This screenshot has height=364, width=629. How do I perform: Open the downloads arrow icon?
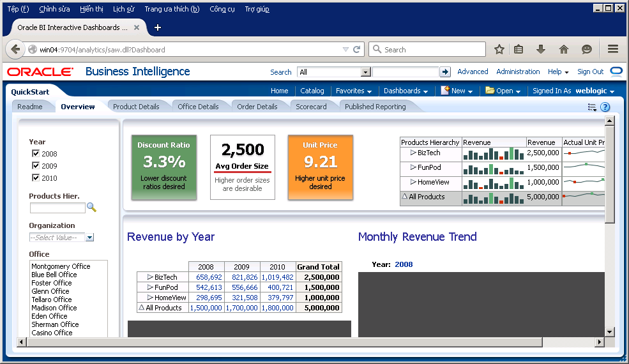[541, 49]
